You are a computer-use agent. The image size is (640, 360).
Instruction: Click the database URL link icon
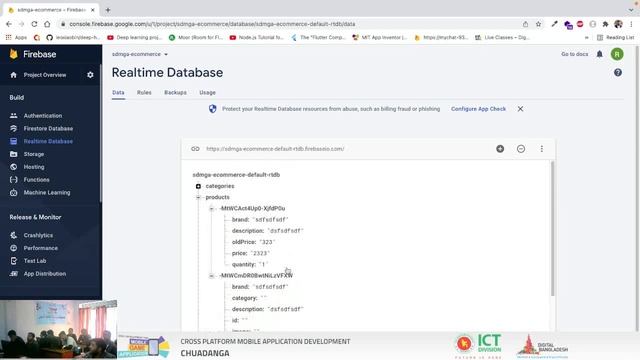coord(195,149)
